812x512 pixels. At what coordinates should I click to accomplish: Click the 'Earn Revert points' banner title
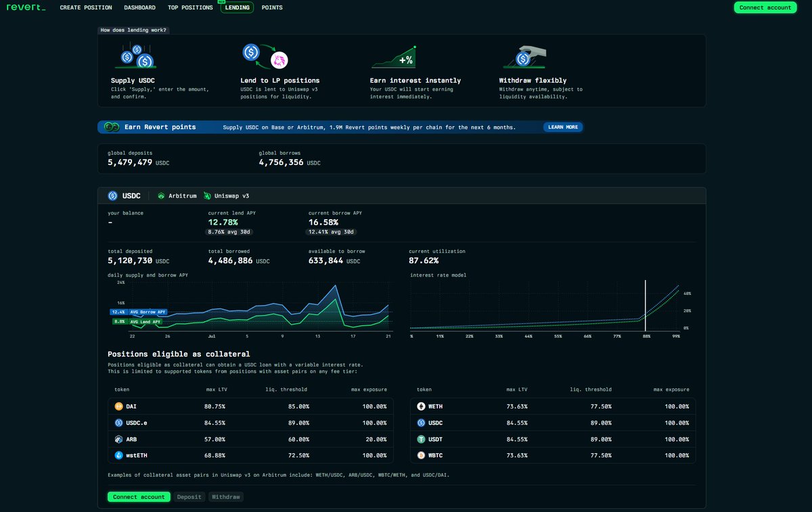(160, 127)
